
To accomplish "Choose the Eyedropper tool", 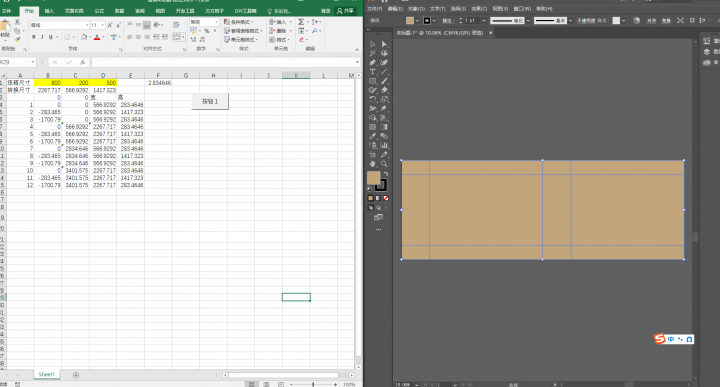I will coord(372,136).
